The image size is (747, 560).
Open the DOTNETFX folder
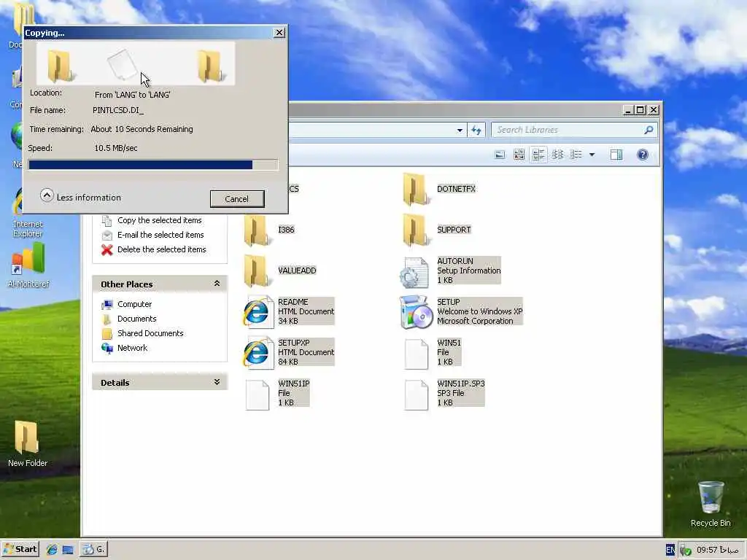tap(438, 189)
